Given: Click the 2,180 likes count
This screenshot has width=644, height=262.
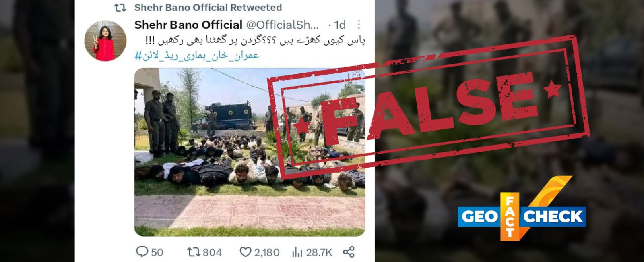Looking at the screenshot, I should pyautogui.click(x=266, y=252).
